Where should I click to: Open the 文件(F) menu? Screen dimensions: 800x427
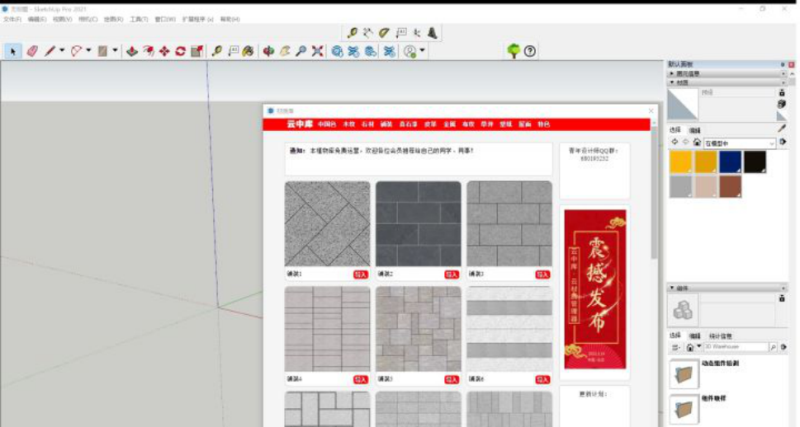click(12, 19)
